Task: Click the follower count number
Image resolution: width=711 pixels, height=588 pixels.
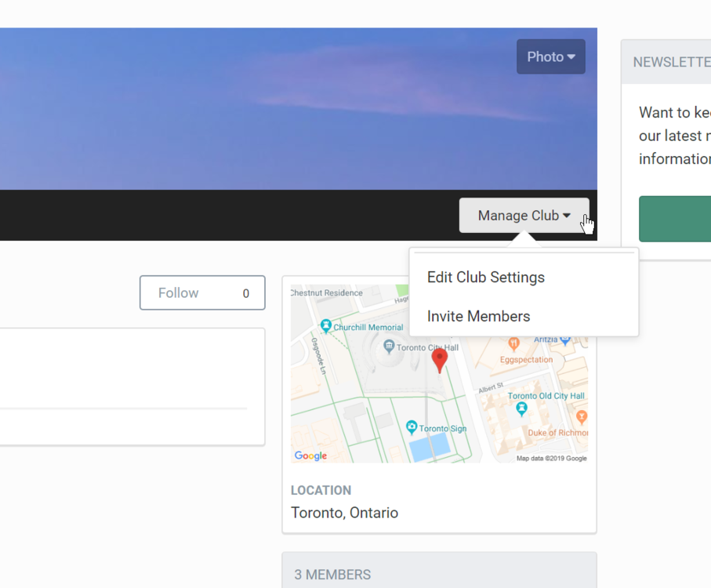Action: (245, 294)
